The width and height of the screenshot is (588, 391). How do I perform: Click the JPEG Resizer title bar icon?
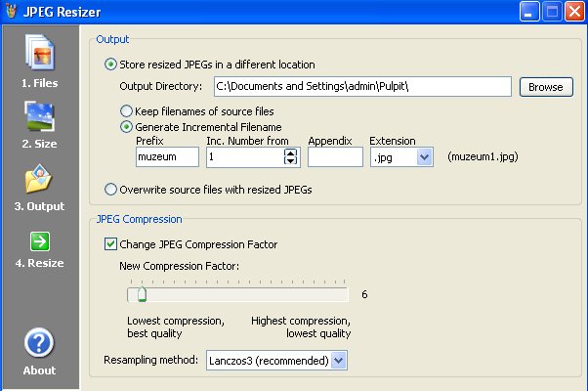[x=12, y=12]
